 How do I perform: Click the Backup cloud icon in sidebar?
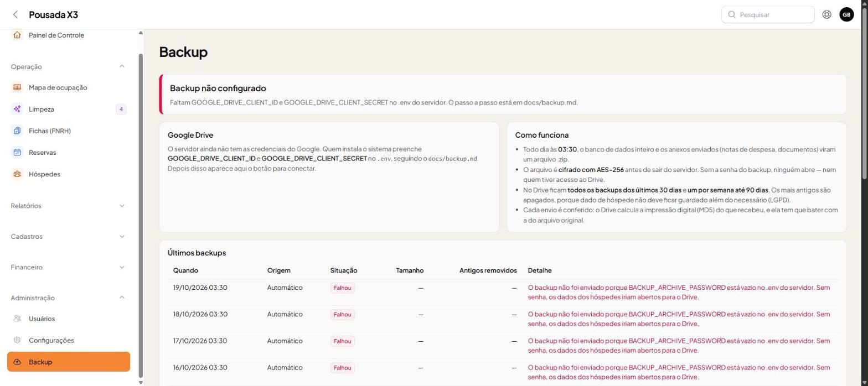(17, 362)
